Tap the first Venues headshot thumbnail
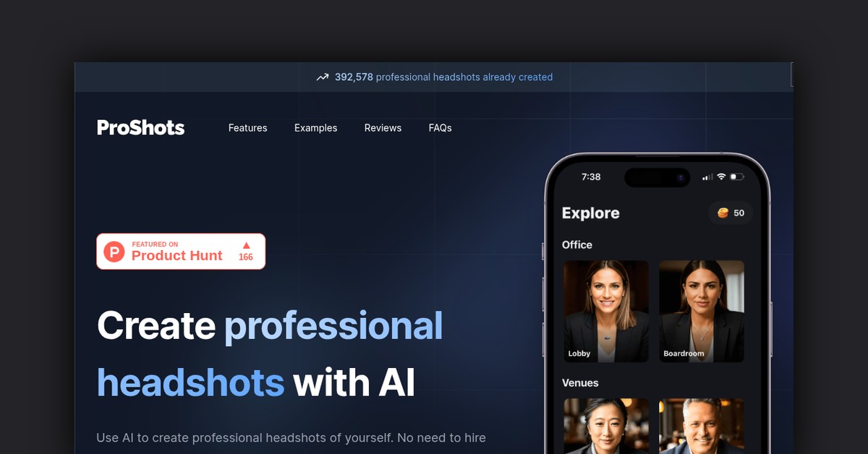Screen dimensions: 868x454 coord(606,426)
